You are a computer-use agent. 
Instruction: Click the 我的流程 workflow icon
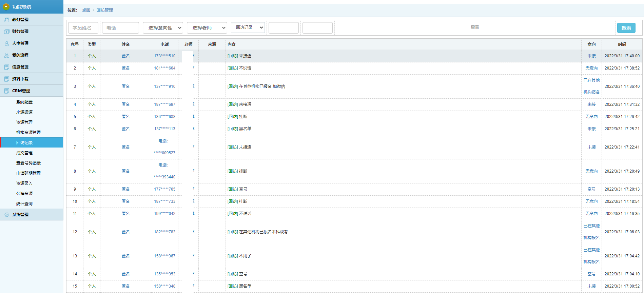(x=6, y=55)
